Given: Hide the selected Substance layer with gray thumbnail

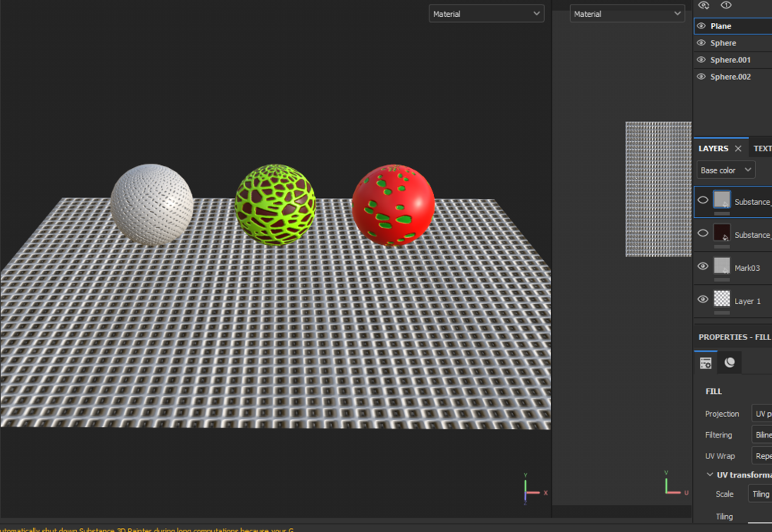Looking at the screenshot, I should tap(703, 200).
